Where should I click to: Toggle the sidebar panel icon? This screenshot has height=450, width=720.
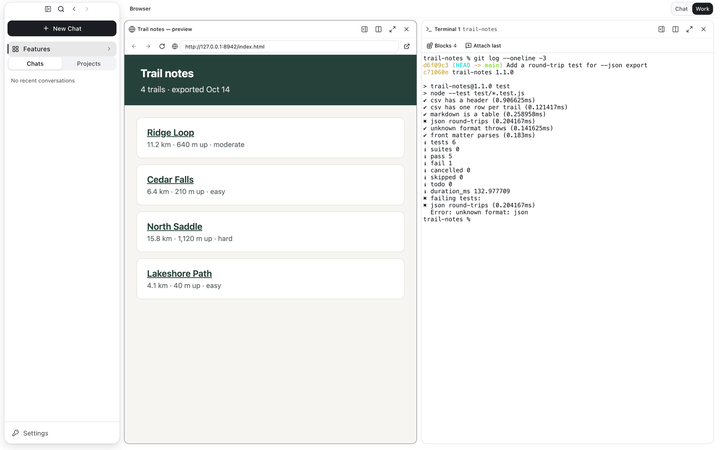(48, 9)
